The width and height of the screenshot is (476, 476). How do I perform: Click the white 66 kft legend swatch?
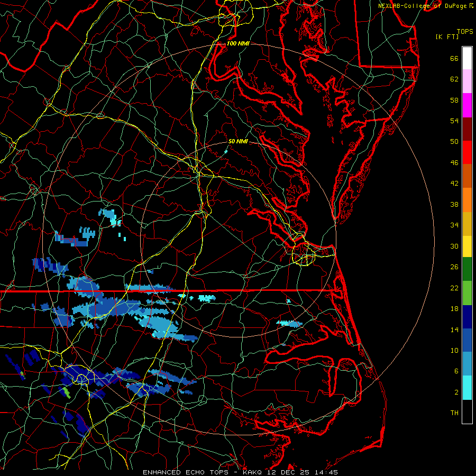(467, 58)
